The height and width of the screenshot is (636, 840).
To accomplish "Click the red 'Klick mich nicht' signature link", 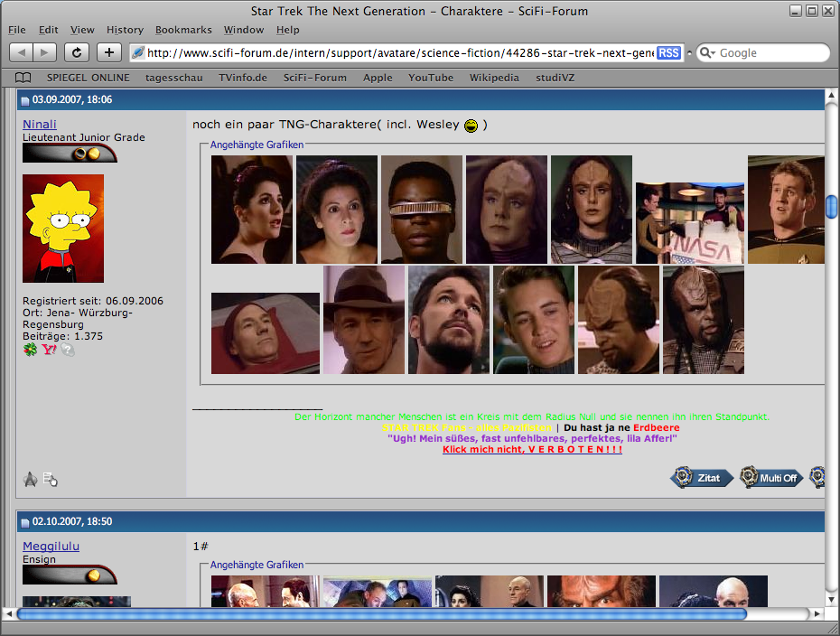I will (532, 449).
